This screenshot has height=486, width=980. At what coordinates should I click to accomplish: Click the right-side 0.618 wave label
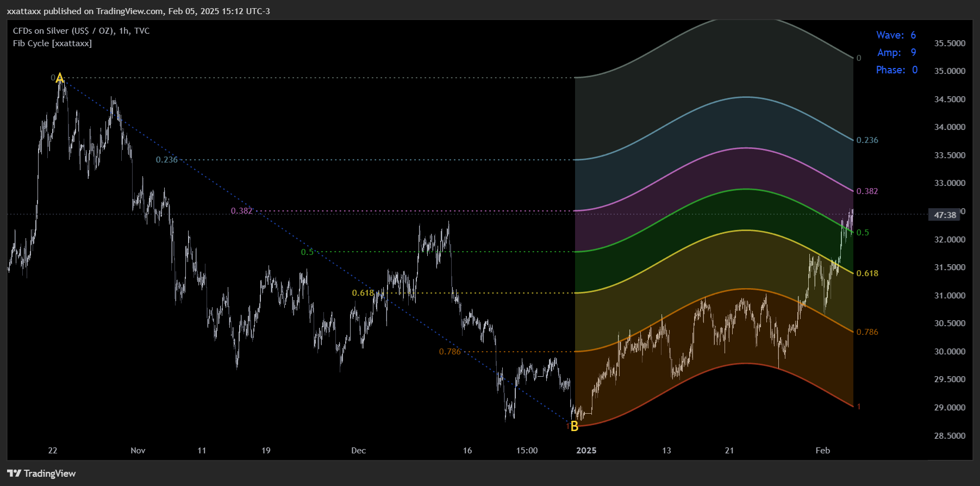pos(867,273)
